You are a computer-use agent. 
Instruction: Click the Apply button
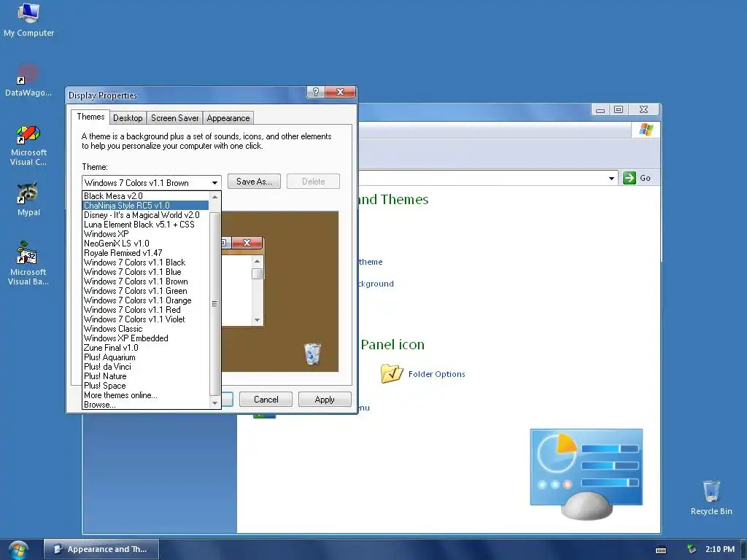[325, 399]
